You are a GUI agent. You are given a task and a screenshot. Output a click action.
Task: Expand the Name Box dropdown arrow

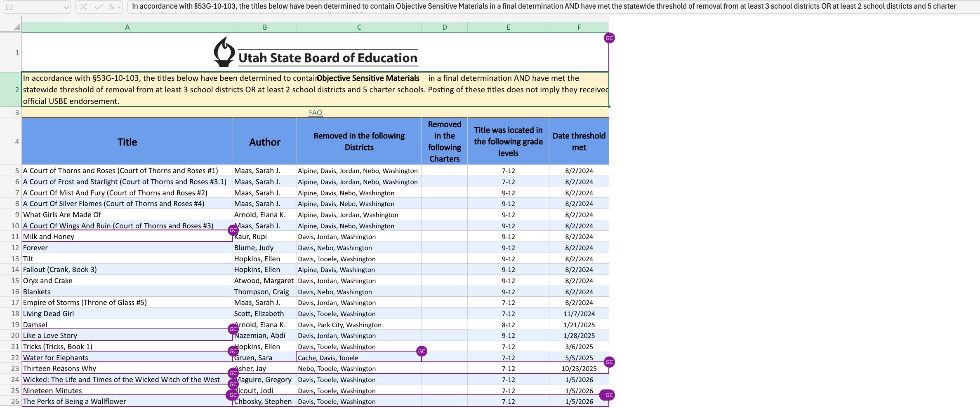(x=66, y=7)
